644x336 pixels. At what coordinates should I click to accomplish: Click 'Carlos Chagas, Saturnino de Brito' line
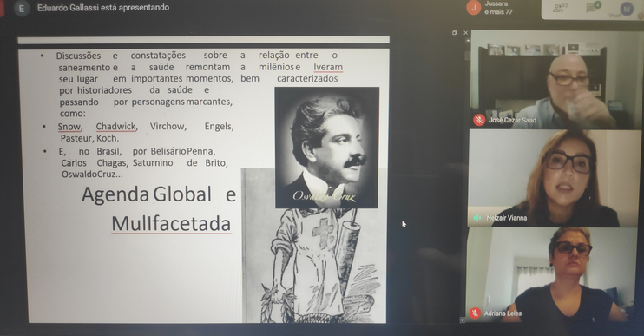tap(145, 162)
